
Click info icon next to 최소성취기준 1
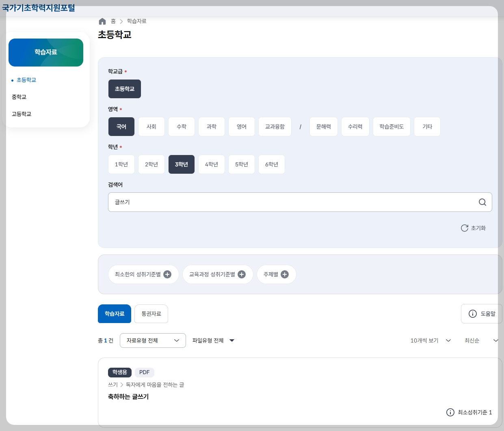click(x=450, y=412)
